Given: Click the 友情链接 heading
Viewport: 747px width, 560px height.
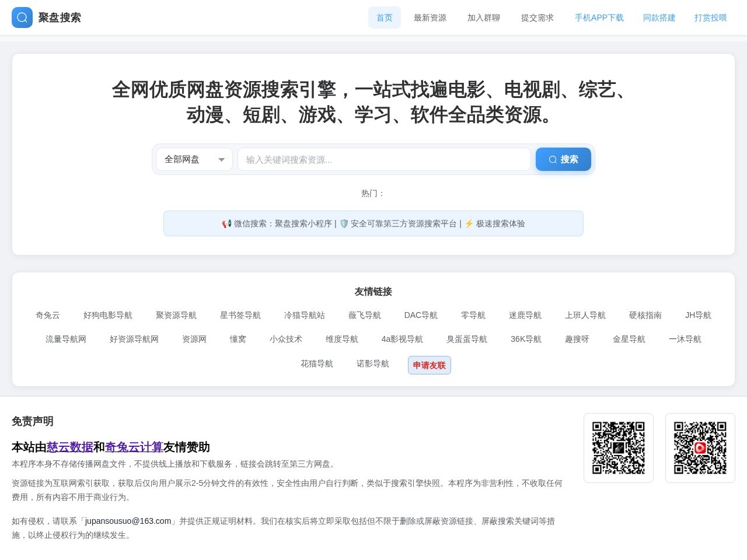Looking at the screenshot, I should [373, 292].
